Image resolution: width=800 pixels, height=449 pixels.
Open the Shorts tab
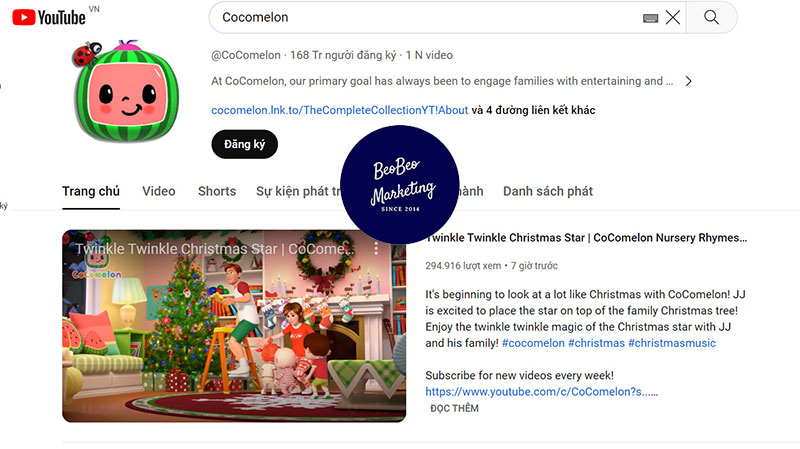pos(216,191)
